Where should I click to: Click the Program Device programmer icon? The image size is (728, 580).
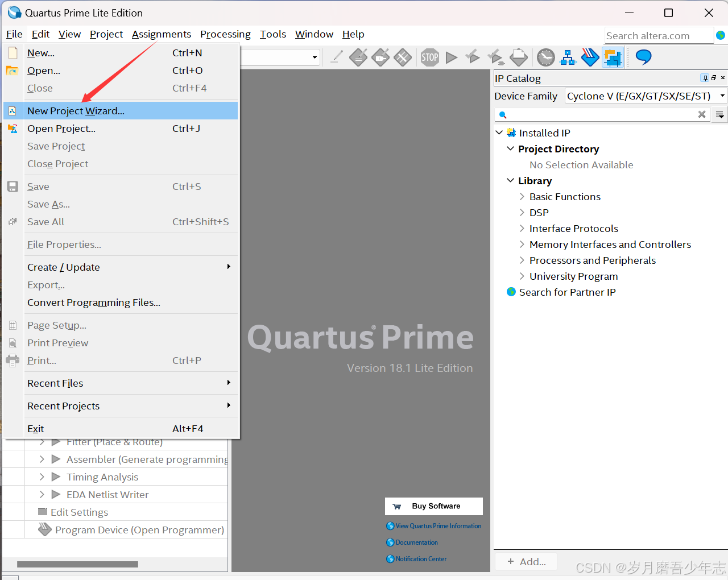tap(45, 529)
